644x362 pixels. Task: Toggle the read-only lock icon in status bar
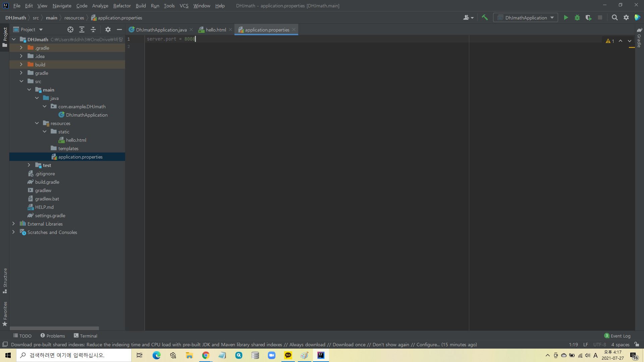pos(637,344)
